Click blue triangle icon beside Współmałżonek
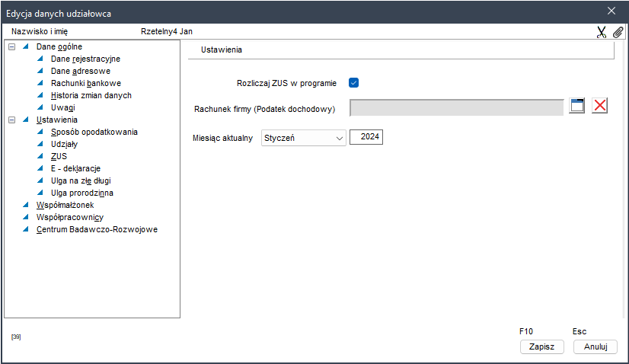This screenshot has width=629, height=364. 27,205
